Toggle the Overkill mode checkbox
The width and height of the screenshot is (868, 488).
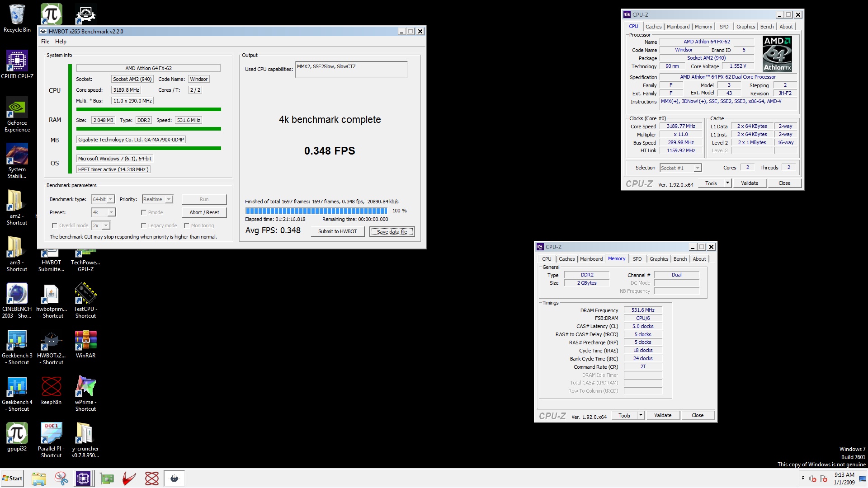click(55, 225)
